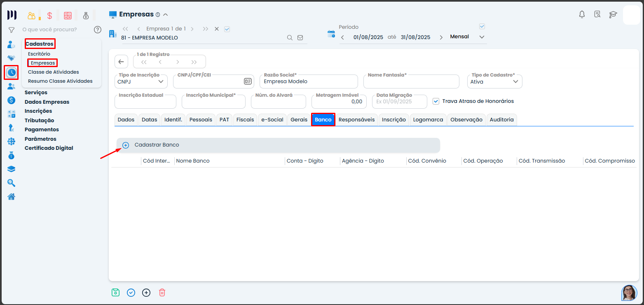Screen dimensions: 644x305
Task: Click the red trash delete icon
Action: click(162, 293)
